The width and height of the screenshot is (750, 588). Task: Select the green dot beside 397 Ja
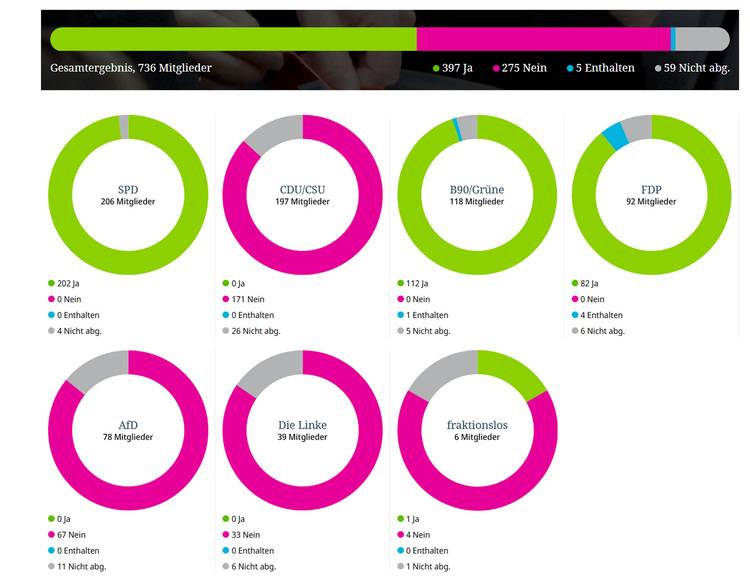click(436, 69)
